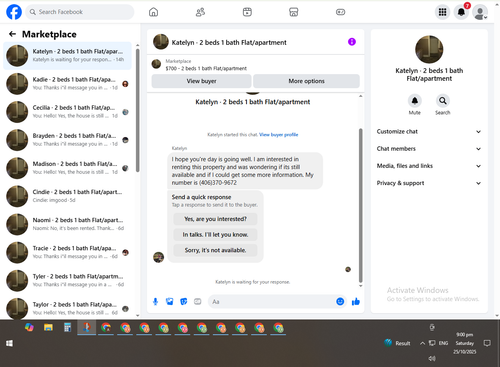Expand Privacy & support section
The height and width of the screenshot is (367, 500).
429,183
